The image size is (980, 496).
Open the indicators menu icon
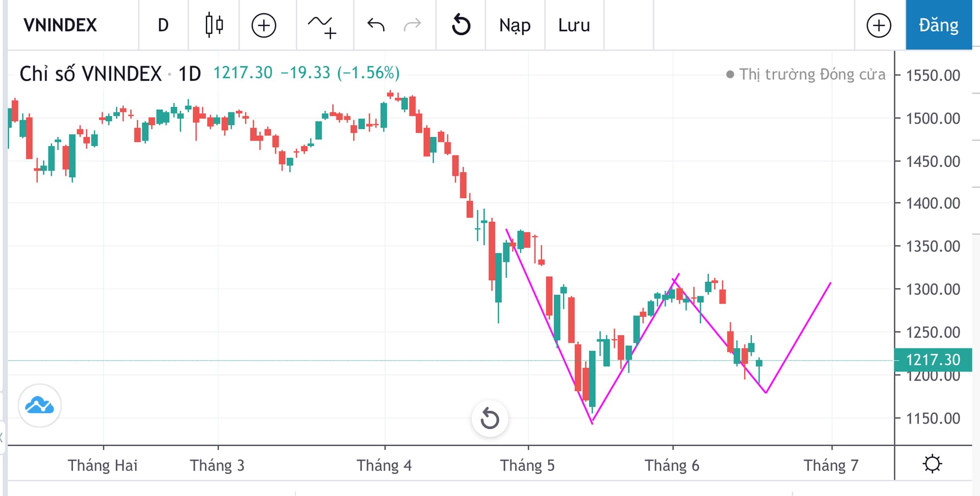click(322, 26)
